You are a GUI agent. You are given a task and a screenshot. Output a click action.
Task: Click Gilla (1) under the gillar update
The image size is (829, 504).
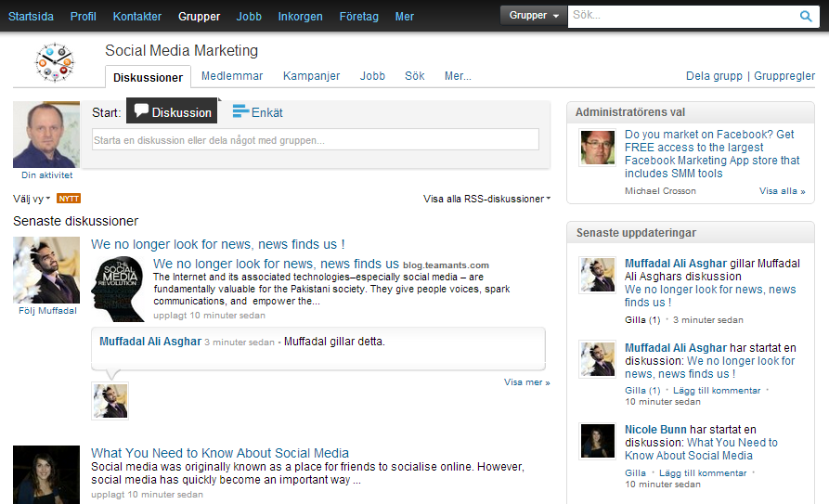(642, 320)
